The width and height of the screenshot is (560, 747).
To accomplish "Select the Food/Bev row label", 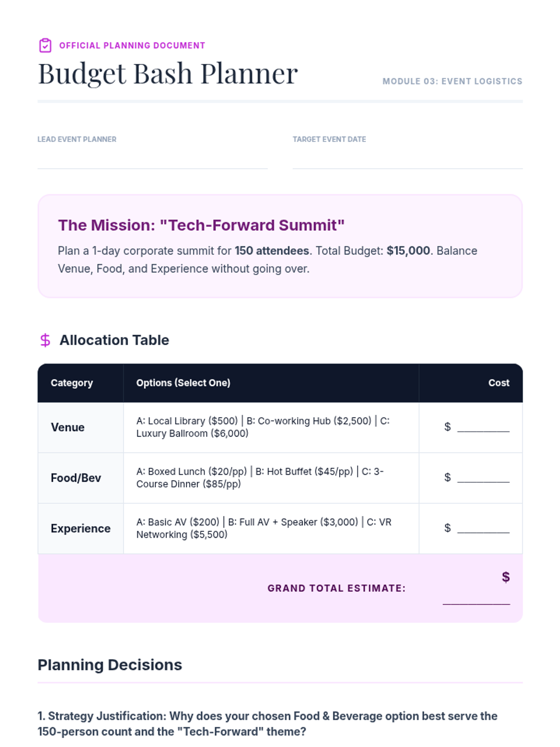I will (76, 478).
